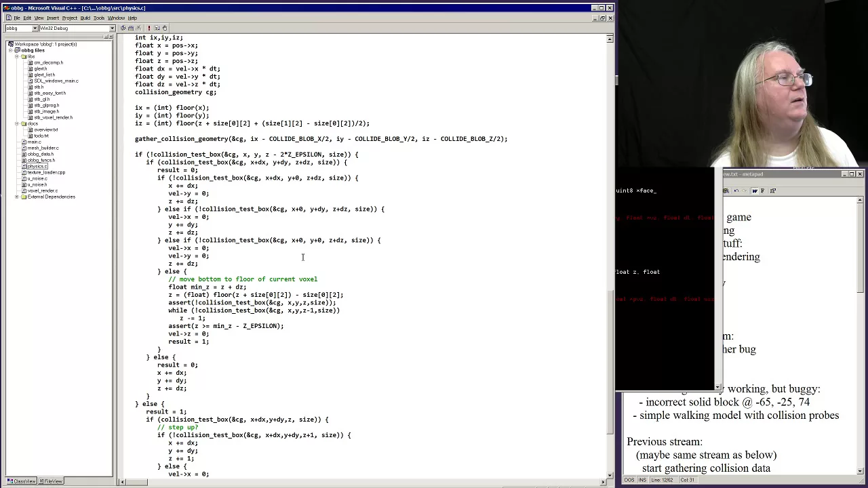Open the Insert menu
Image resolution: width=868 pixels, height=488 pixels.
pos(53,18)
